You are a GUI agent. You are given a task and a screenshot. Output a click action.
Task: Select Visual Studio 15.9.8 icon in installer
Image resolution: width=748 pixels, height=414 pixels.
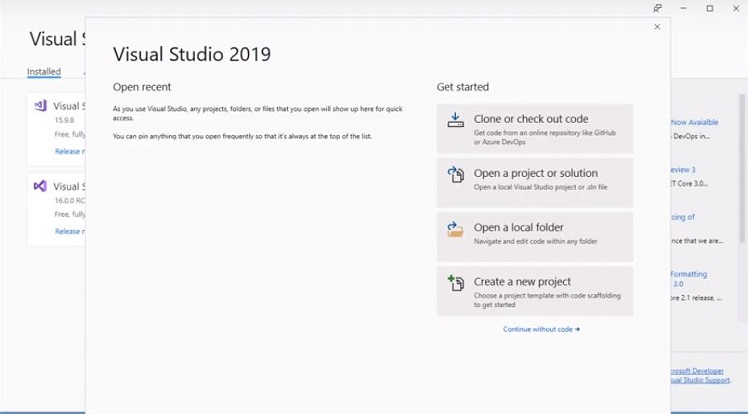(x=41, y=106)
